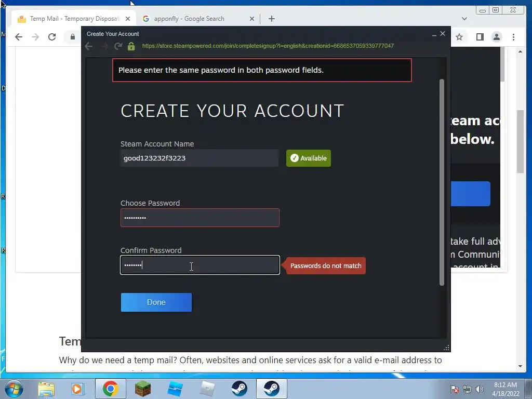Open volume speaker tray icon

(480, 389)
